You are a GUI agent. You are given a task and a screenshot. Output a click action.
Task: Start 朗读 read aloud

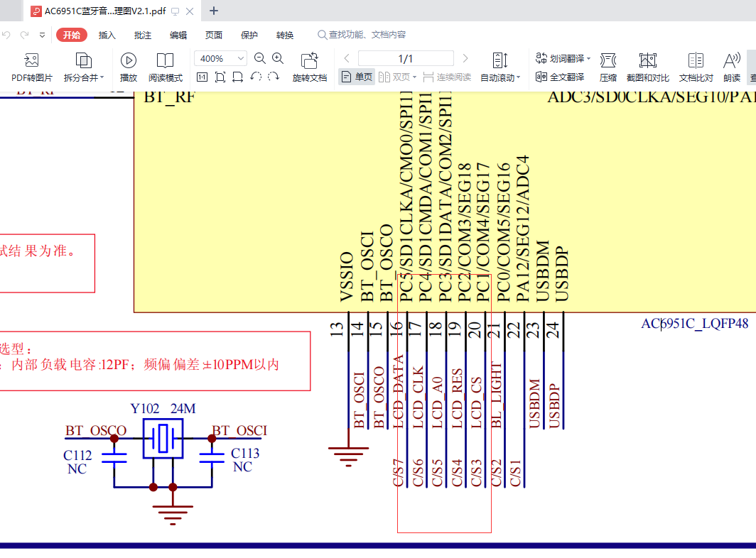coord(731,67)
